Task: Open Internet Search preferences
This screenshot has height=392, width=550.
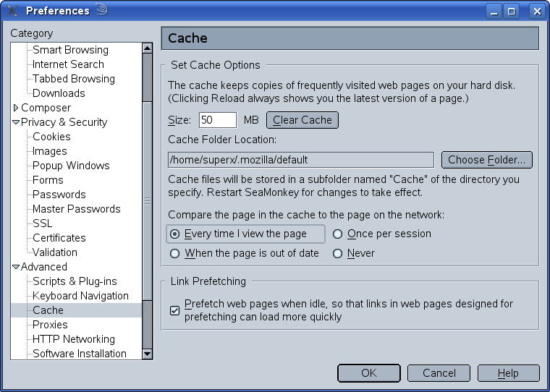Action: tap(68, 64)
